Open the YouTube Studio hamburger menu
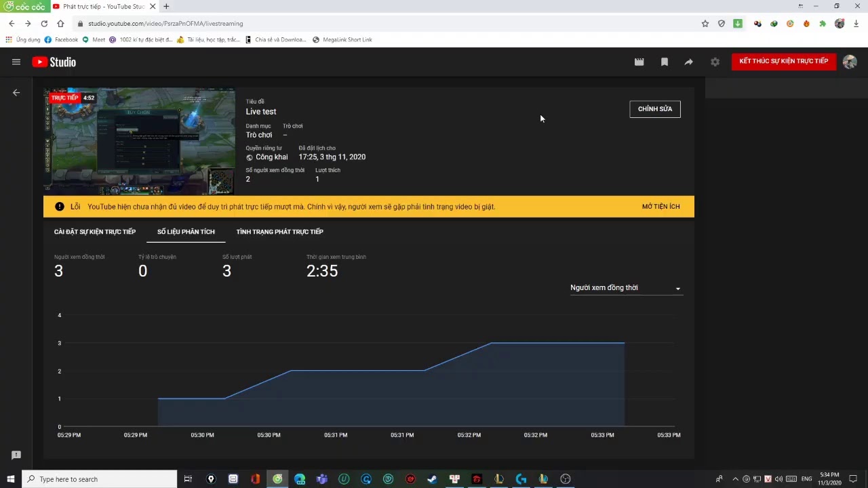The width and height of the screenshot is (868, 488). click(x=16, y=62)
